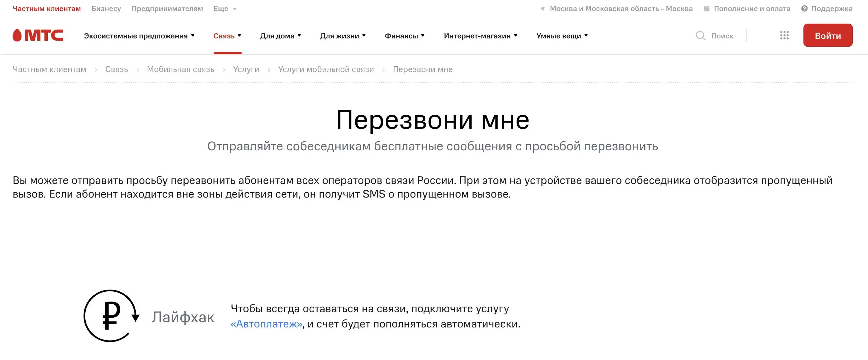This screenshot has height=360, width=868.
Task: Click the ruble autopayment circle icon
Action: (x=111, y=315)
